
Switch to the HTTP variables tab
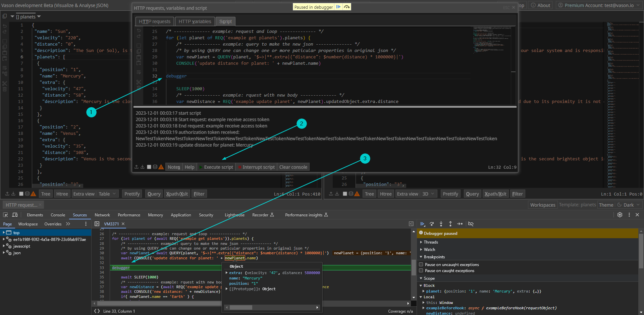click(195, 21)
